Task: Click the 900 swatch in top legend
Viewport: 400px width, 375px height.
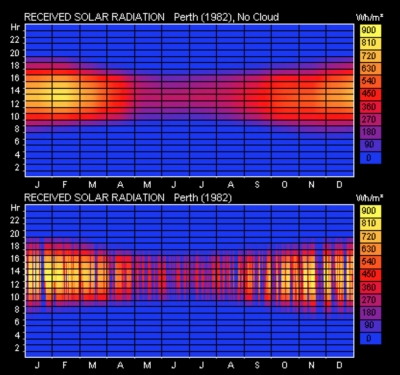Action: tap(370, 30)
